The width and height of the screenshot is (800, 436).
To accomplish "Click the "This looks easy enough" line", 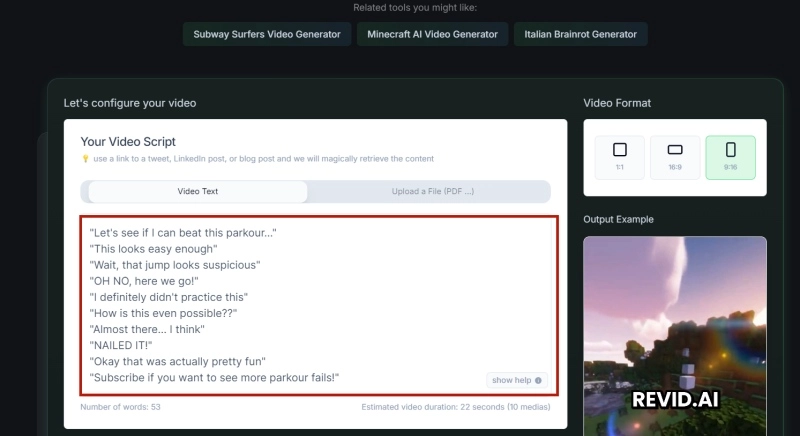I will tap(153, 249).
